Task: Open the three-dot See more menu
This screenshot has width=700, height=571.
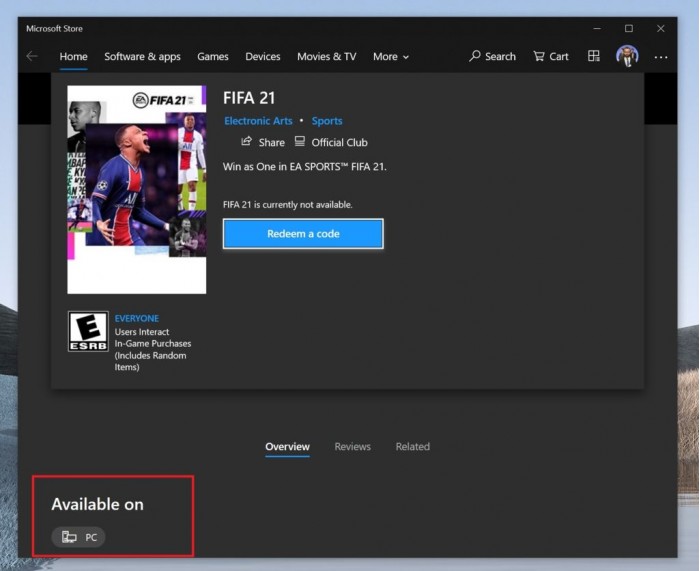Action: pyautogui.click(x=661, y=57)
